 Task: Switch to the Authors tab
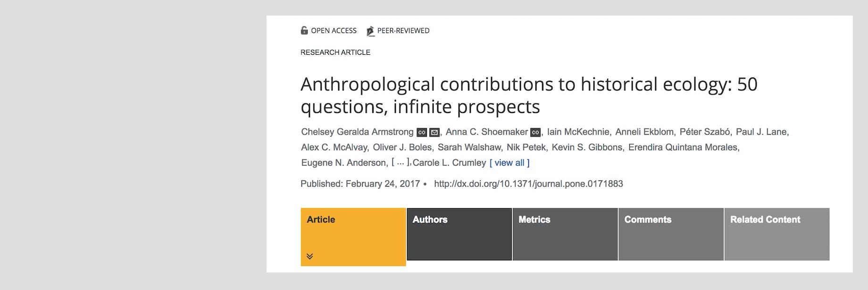point(459,234)
